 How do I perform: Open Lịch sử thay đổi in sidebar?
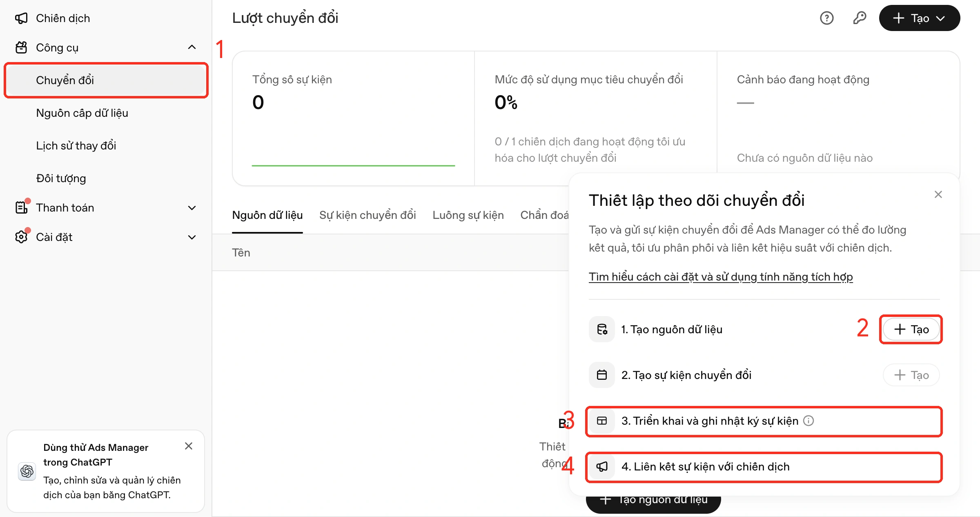106,145
